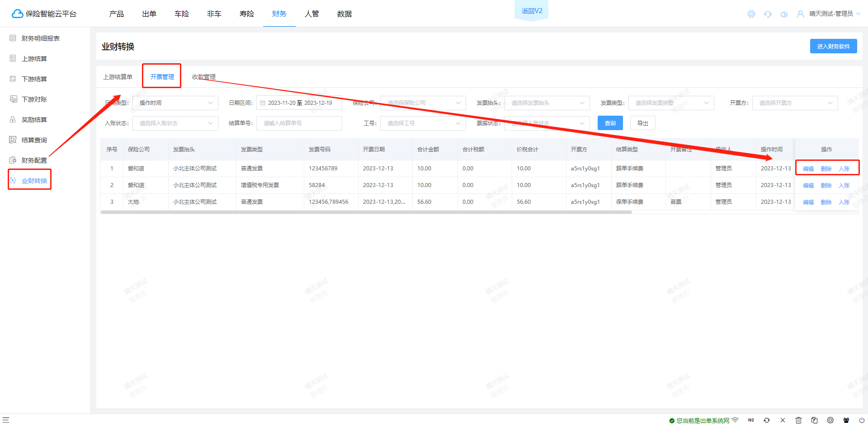Click the gear icon in status bar
The width and height of the screenshot is (868, 427).
pyautogui.click(x=830, y=420)
